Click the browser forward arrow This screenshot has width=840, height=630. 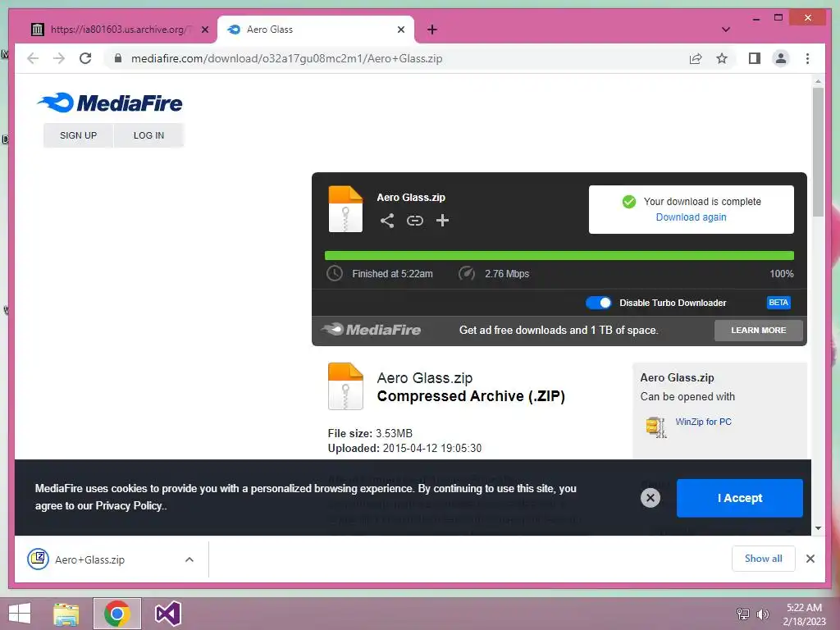coord(59,58)
